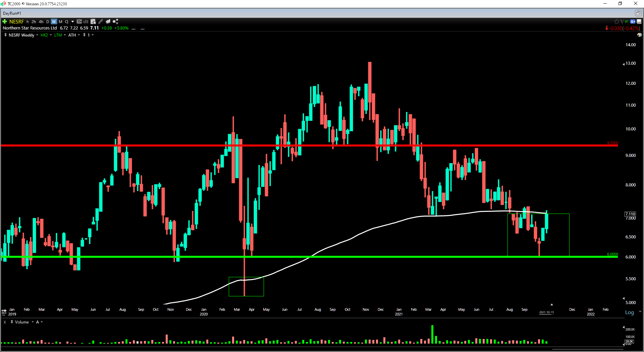This screenshot has width=644, height=352.
Task: Open the dropdown next to 1
Action: coord(93,35)
